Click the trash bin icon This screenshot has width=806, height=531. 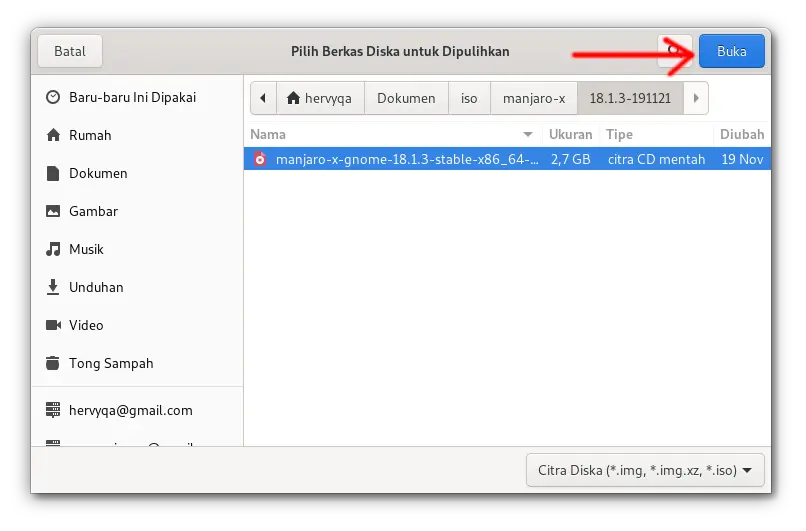(x=52, y=363)
